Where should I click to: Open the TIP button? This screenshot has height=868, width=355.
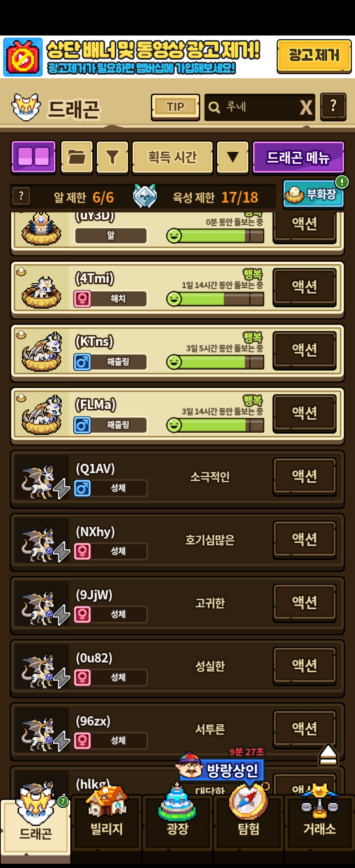(x=175, y=107)
